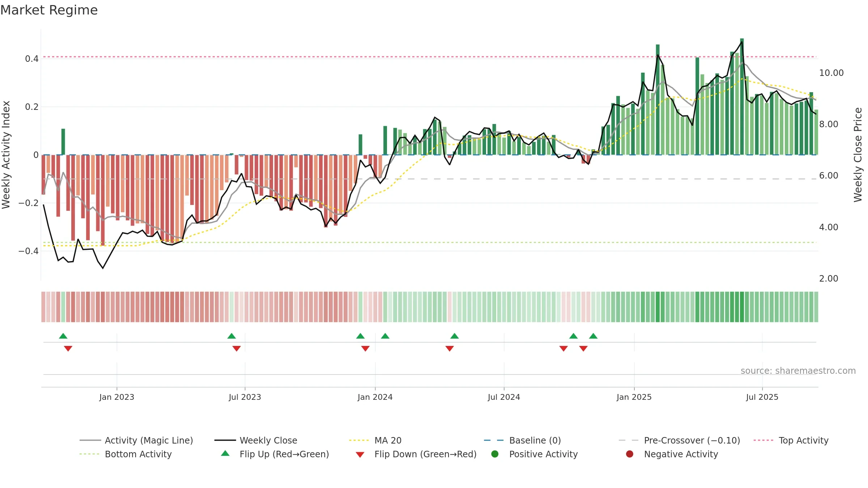
Task: Click the 8.00 price axis tick
Action: (x=829, y=124)
